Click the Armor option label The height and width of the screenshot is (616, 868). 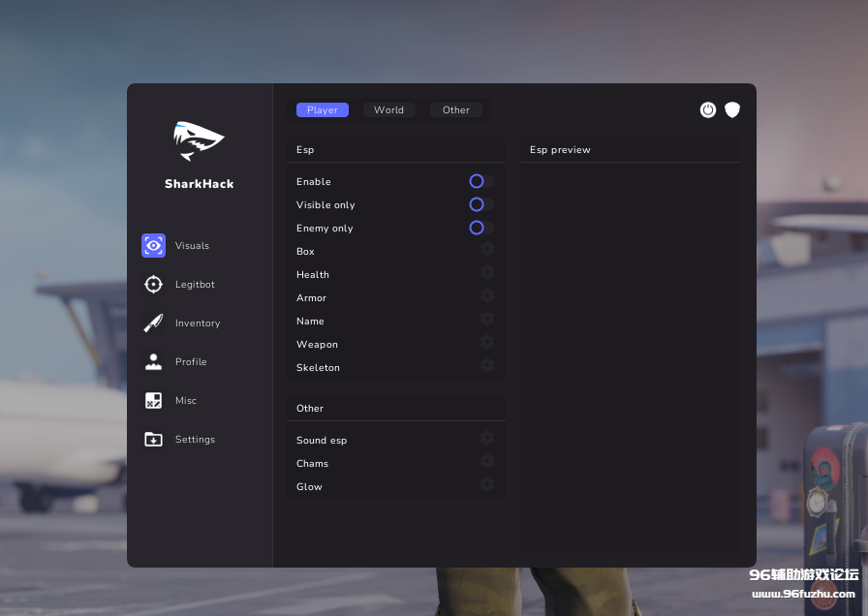(312, 297)
